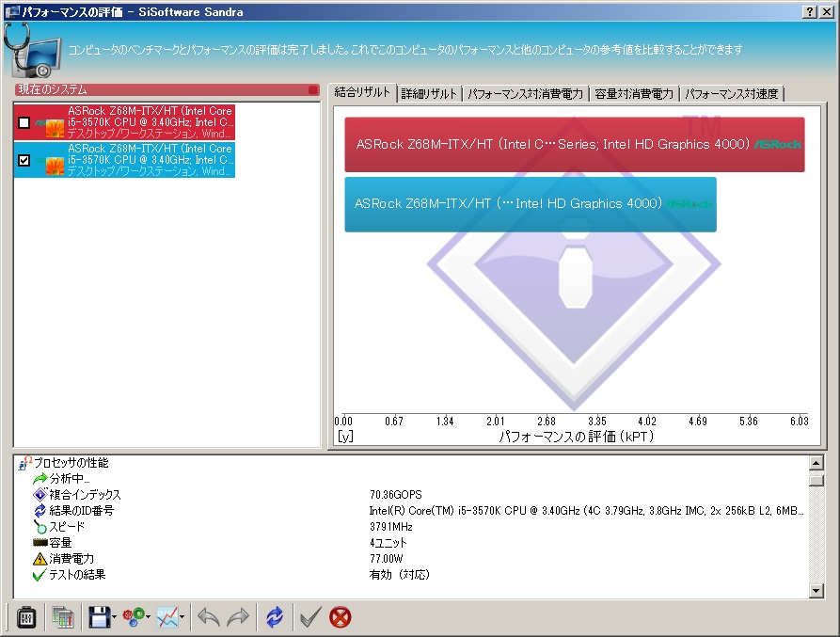Click the scroll up arrow in details panel

coord(816,463)
